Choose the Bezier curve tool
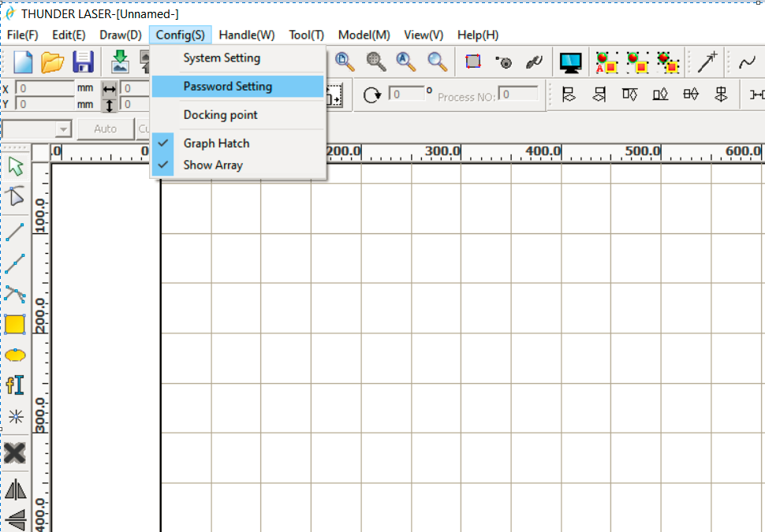This screenshot has width=765, height=532. coord(15,295)
